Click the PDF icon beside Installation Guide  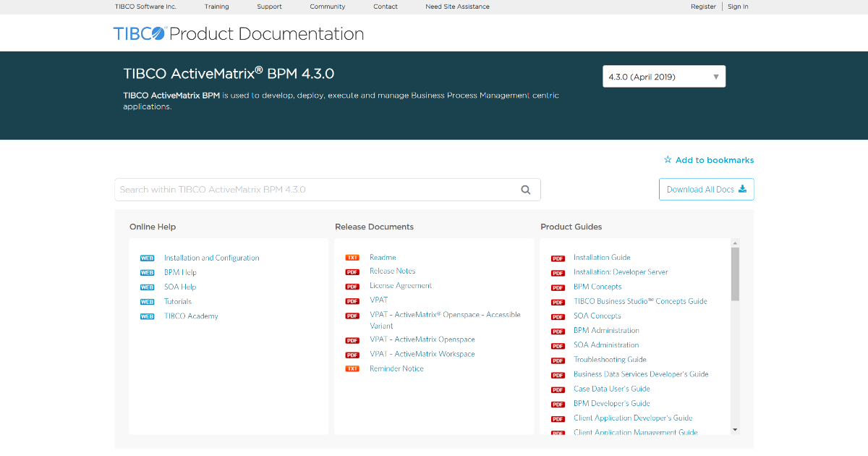pos(558,258)
